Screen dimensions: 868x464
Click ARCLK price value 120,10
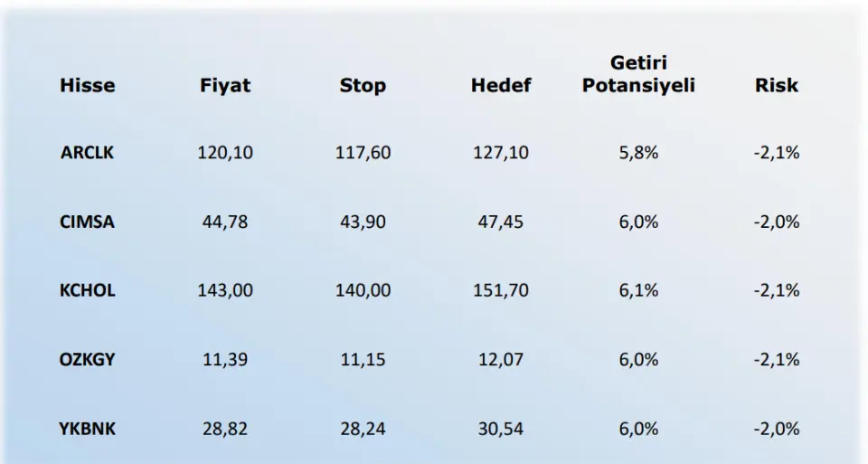[225, 152]
